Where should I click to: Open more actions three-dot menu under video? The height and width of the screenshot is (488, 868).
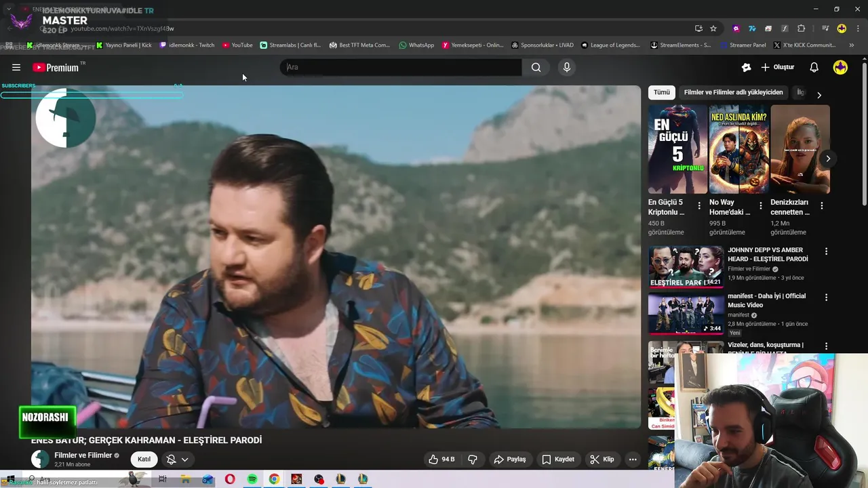(633, 459)
